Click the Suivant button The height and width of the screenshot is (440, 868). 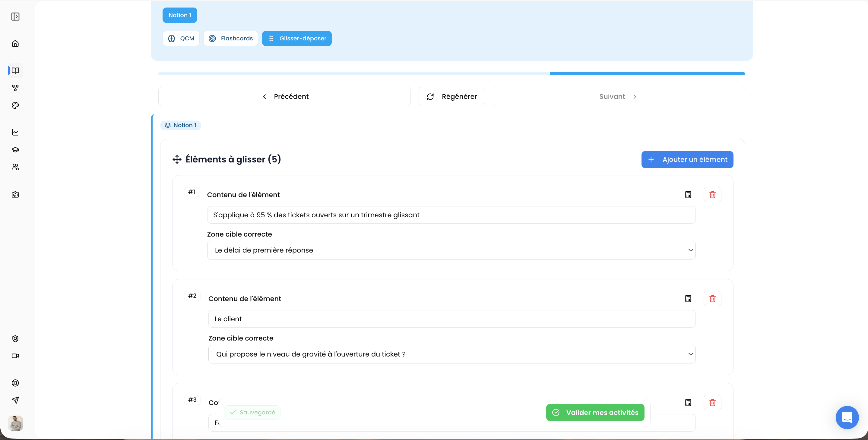(619, 97)
